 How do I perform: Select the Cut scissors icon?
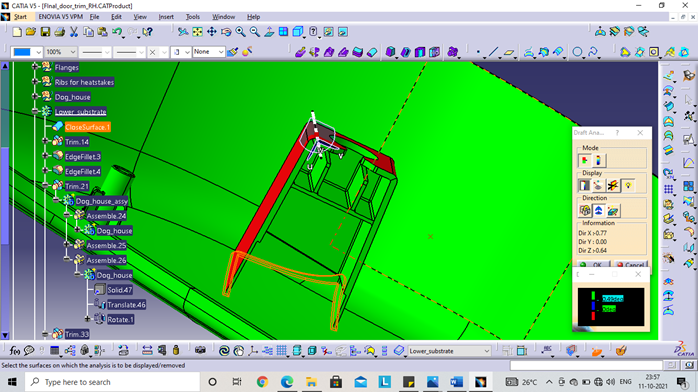(74, 32)
